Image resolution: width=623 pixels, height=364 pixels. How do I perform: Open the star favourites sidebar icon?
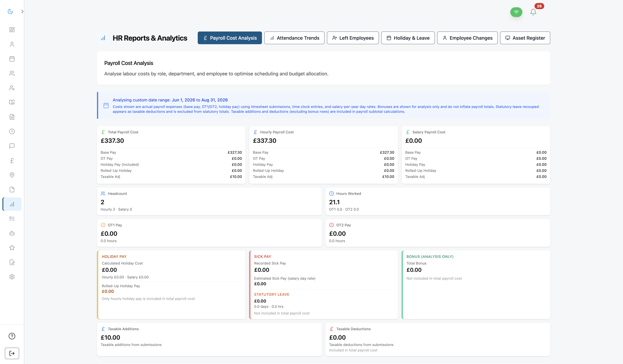coord(12,248)
